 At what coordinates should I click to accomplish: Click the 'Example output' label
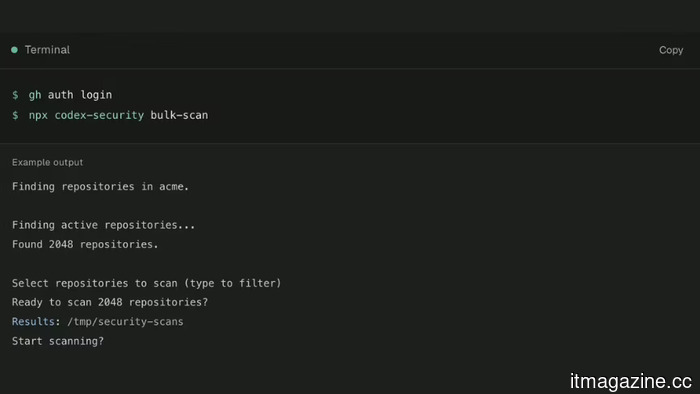tap(47, 162)
